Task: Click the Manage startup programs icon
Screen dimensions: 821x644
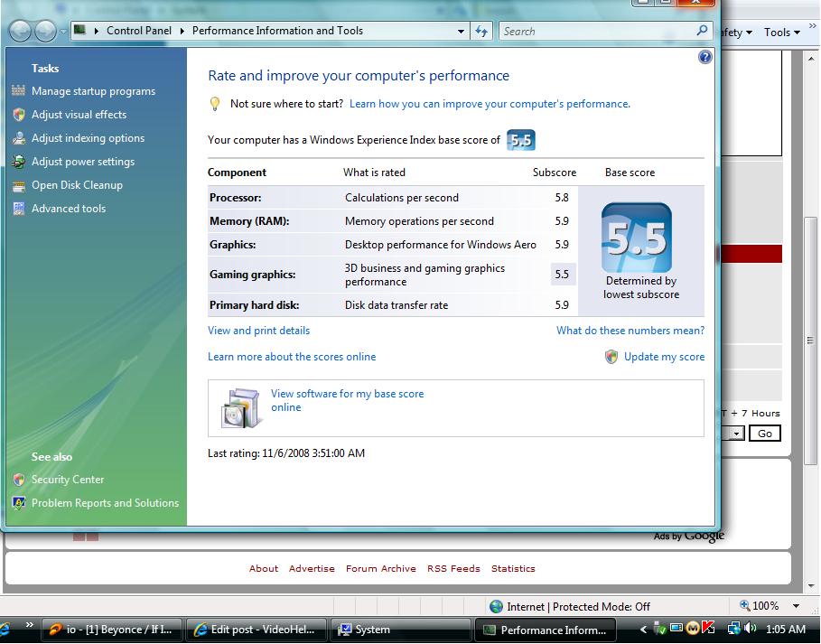Action: (x=18, y=90)
